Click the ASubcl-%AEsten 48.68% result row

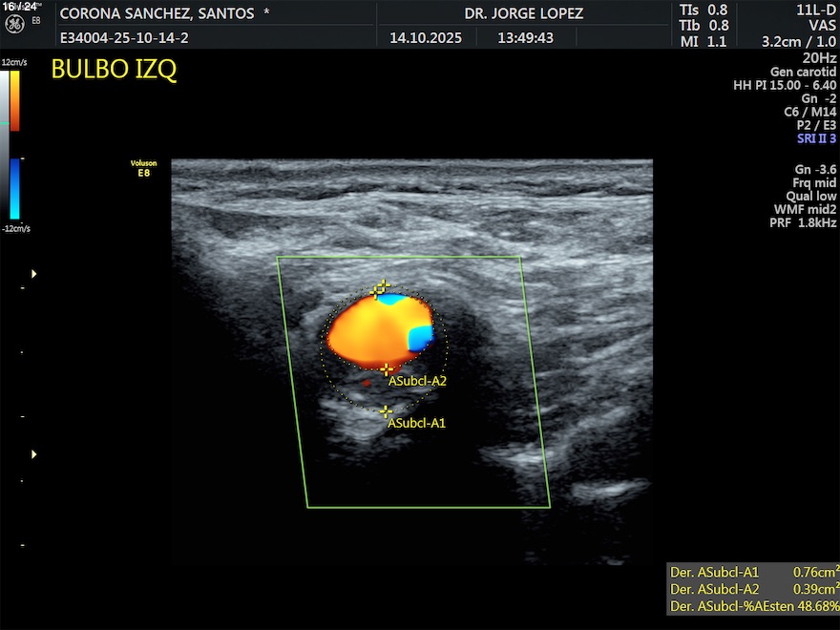753,606
